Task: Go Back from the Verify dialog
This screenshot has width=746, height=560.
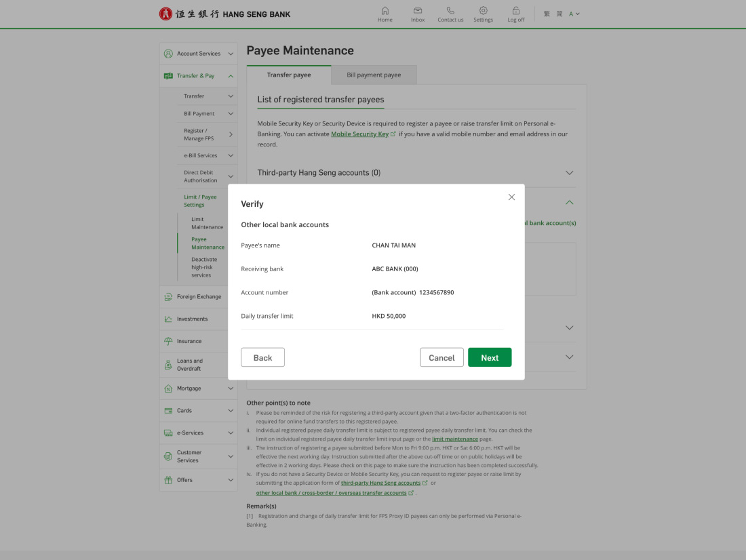Action: (262, 357)
